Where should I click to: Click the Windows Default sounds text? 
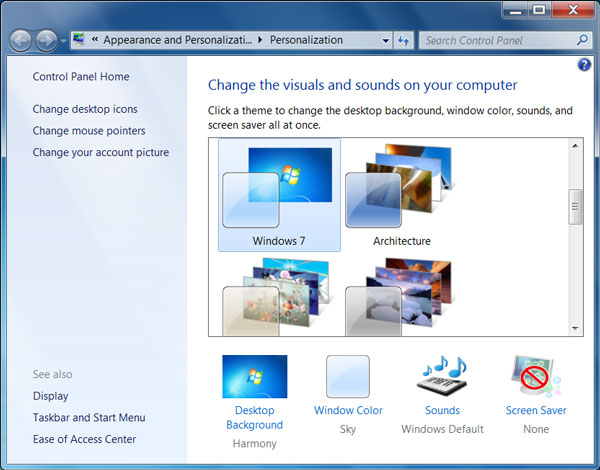(x=442, y=429)
